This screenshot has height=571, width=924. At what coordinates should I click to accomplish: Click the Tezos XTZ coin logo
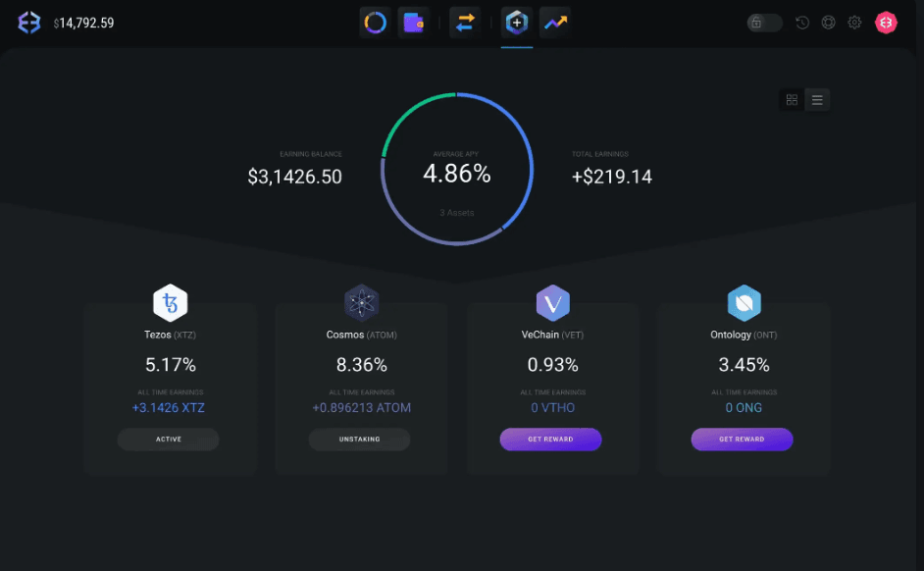coord(170,303)
